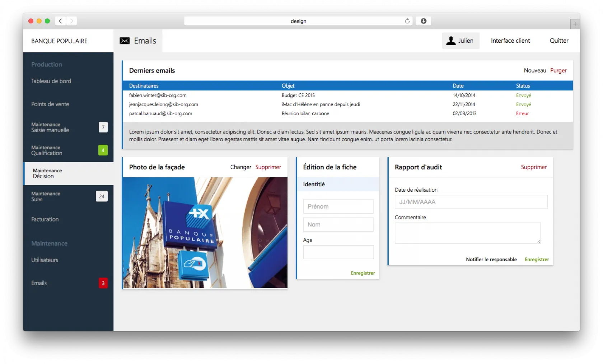
Task: Click the Julien user profile icon
Action: pyautogui.click(x=451, y=41)
